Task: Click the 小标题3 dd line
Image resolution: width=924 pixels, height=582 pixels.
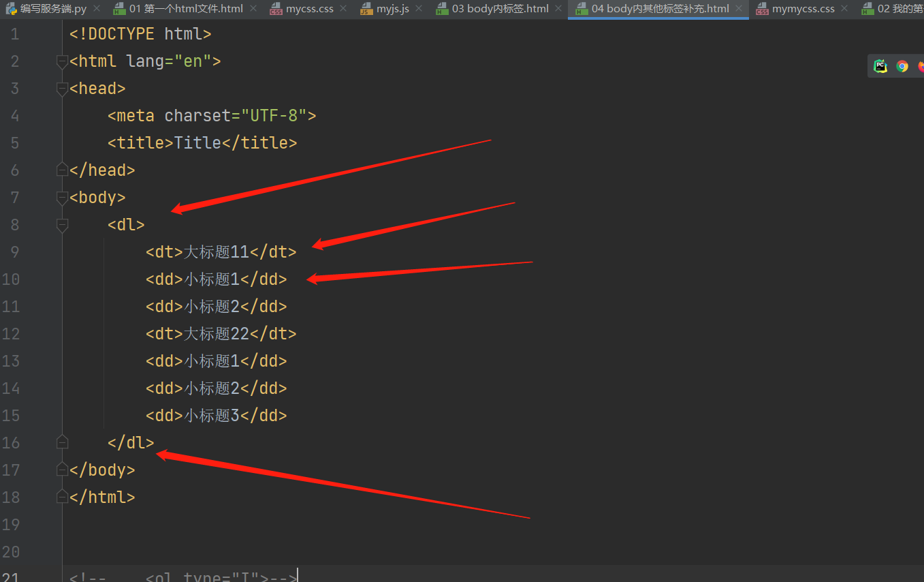Action: (x=217, y=416)
